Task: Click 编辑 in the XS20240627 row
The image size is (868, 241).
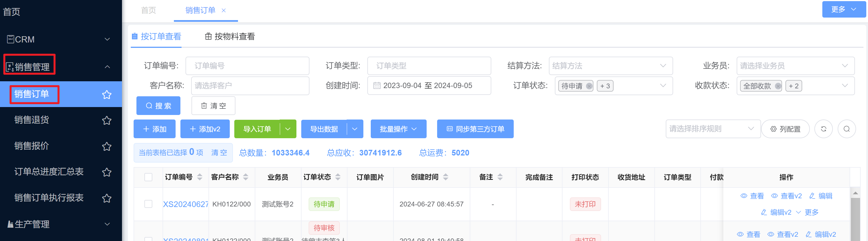Action: point(821,196)
